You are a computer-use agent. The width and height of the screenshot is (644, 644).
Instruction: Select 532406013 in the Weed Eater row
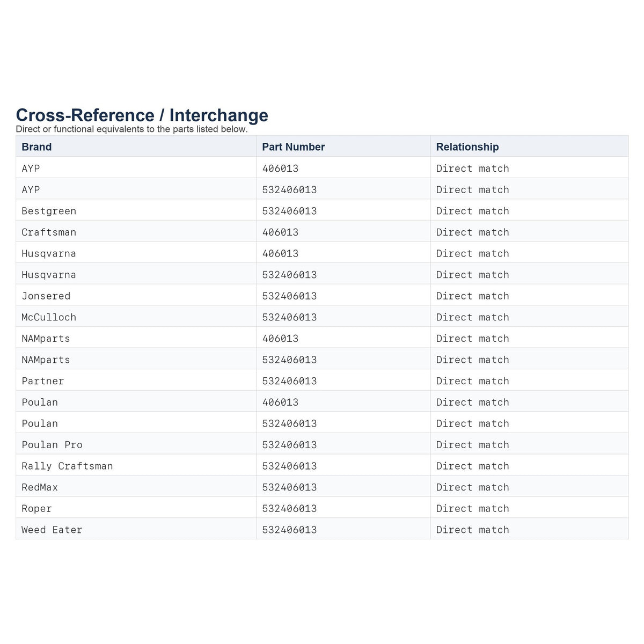(x=289, y=530)
